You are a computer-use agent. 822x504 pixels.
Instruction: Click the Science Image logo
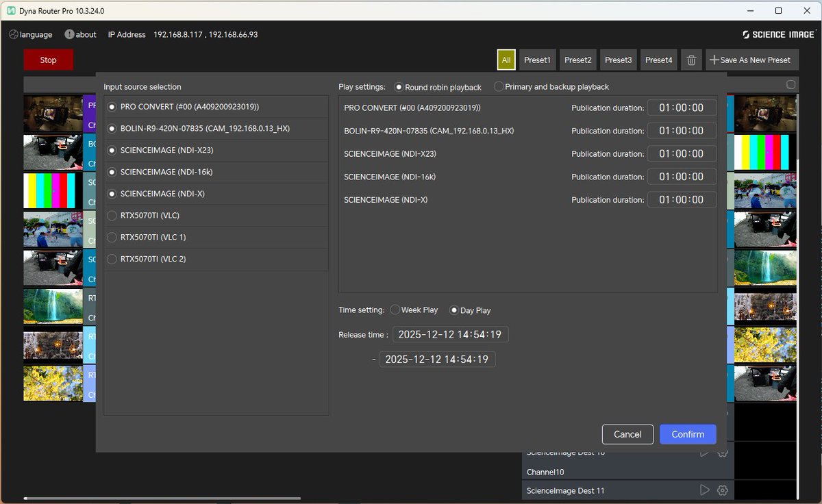(779, 34)
